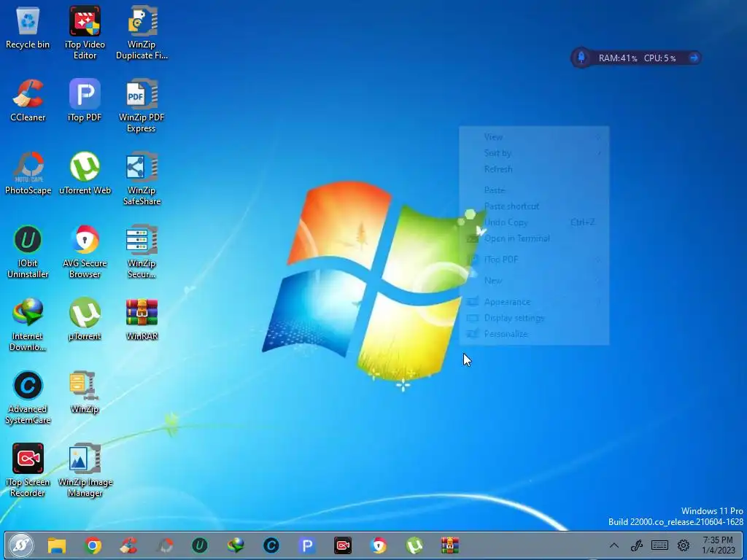Select Internet Download Manager desktop icon

point(28,324)
